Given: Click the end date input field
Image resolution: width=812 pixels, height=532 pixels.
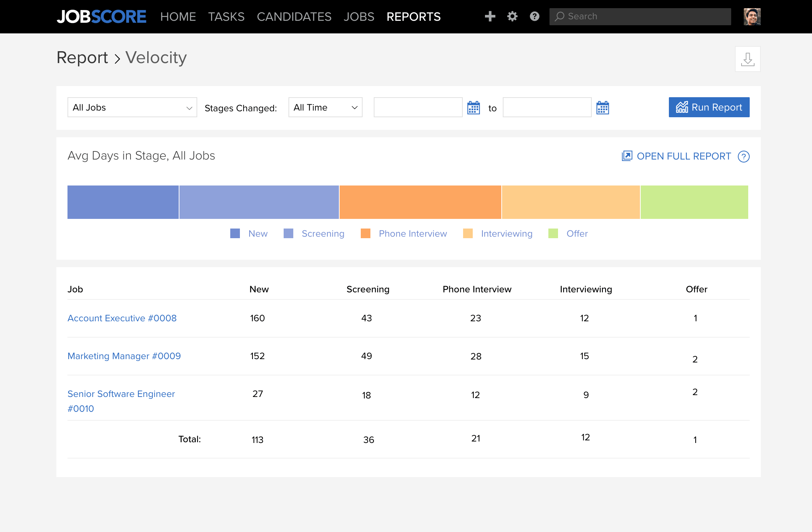Looking at the screenshot, I should [547, 107].
